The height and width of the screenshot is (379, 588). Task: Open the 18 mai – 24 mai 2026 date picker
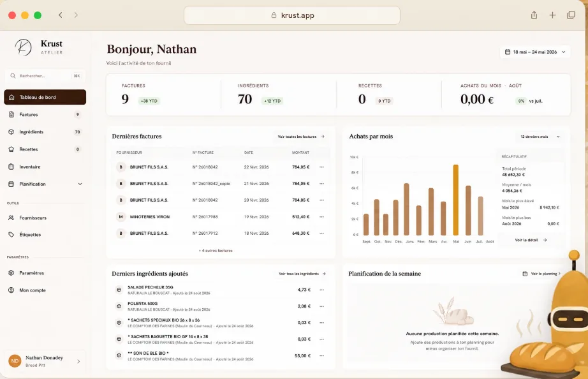coord(535,52)
